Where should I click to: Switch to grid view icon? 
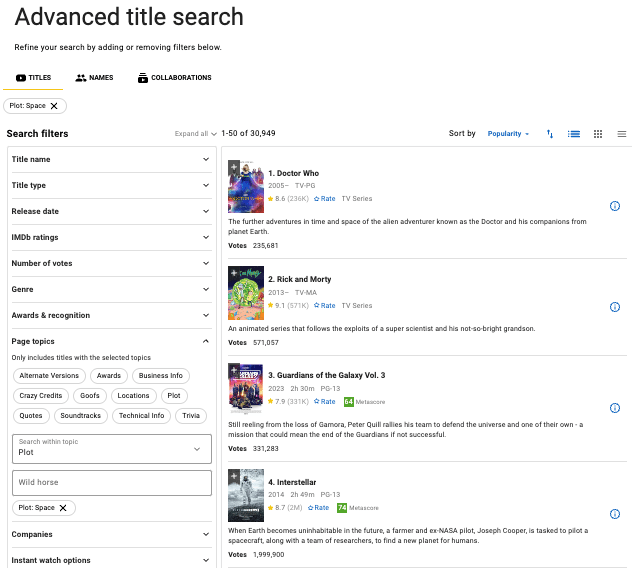point(598,134)
